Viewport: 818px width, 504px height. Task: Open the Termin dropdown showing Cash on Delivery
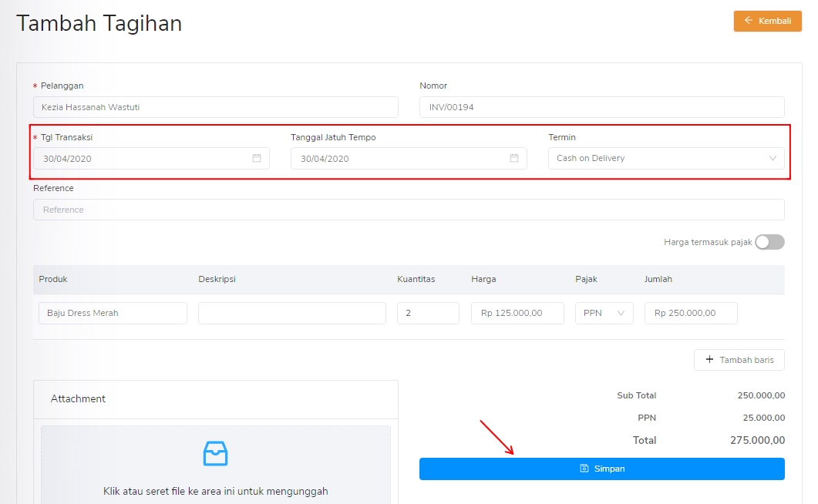pos(666,158)
